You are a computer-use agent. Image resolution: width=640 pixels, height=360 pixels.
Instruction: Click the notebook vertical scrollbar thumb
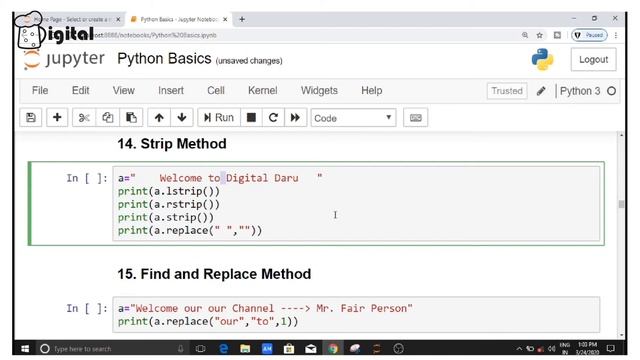point(621,204)
